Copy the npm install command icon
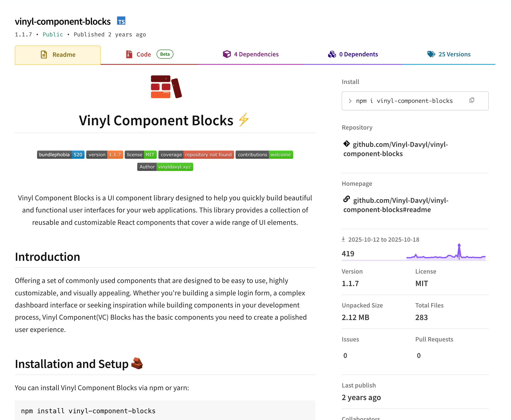The width and height of the screenshot is (511, 420). (x=472, y=100)
